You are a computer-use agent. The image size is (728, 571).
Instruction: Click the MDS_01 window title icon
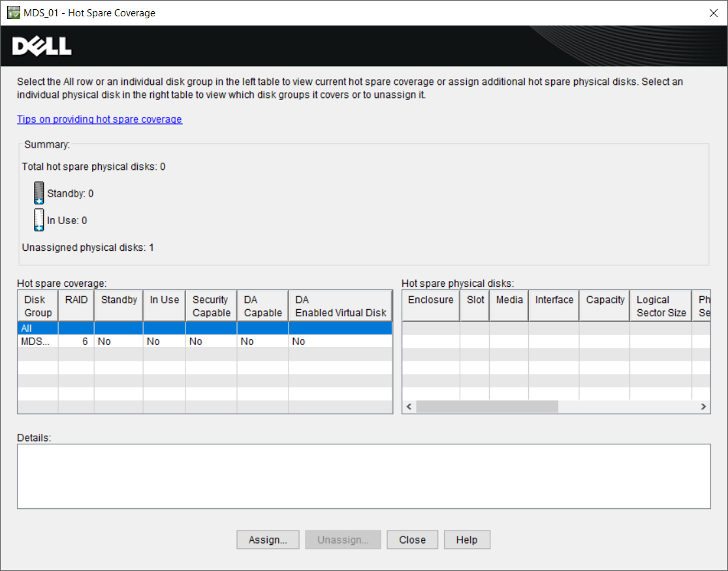(x=14, y=12)
